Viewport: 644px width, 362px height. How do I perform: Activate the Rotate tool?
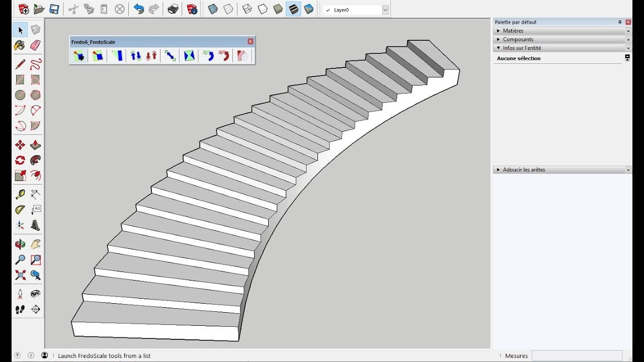point(20,160)
